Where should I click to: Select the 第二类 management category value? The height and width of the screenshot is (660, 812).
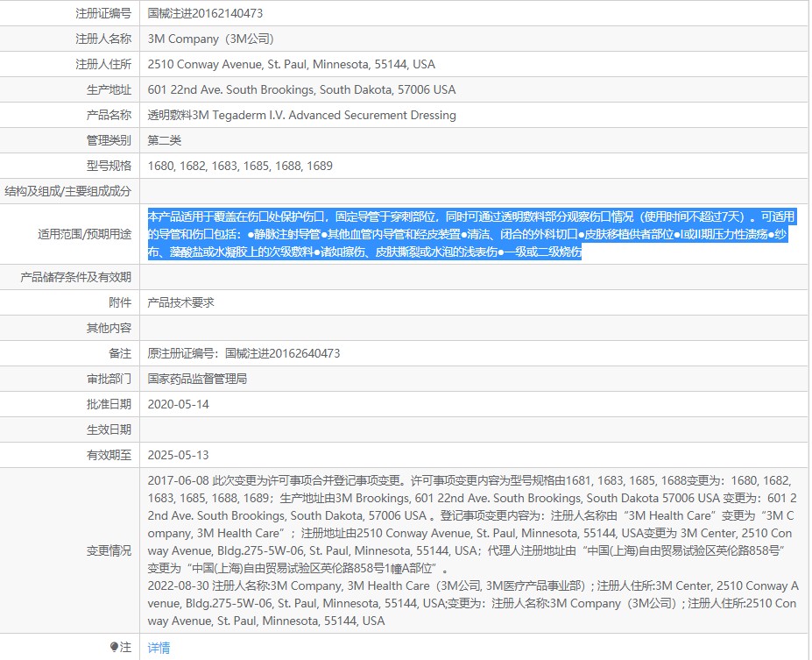(x=164, y=140)
